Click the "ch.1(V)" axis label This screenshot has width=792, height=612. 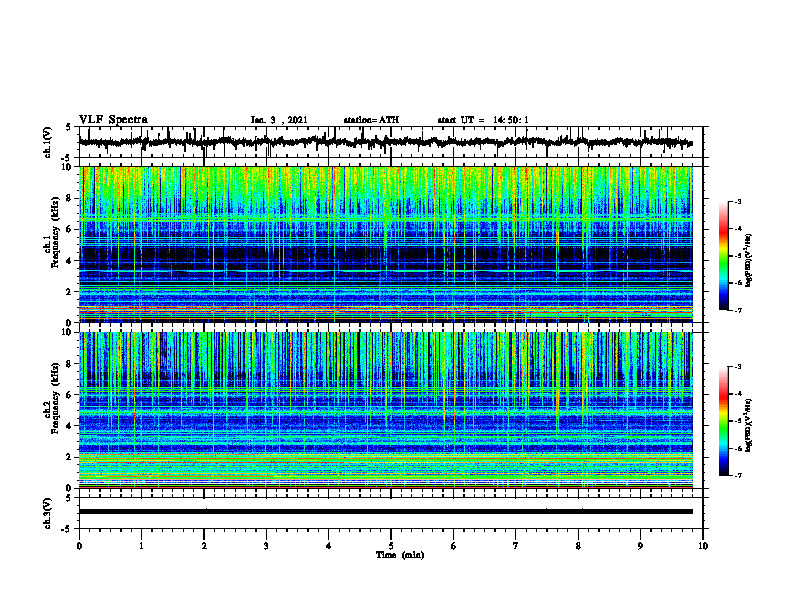click(47, 142)
